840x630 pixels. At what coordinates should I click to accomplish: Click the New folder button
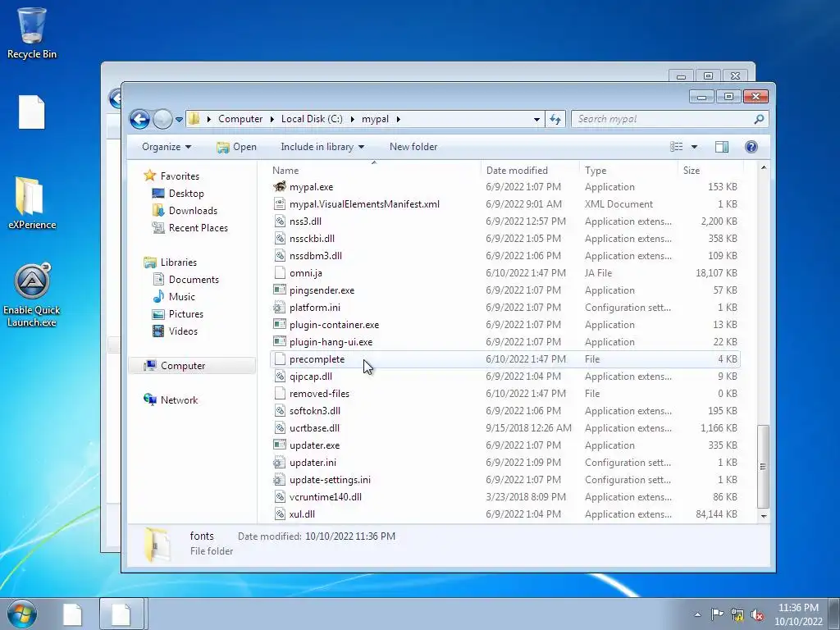point(413,147)
